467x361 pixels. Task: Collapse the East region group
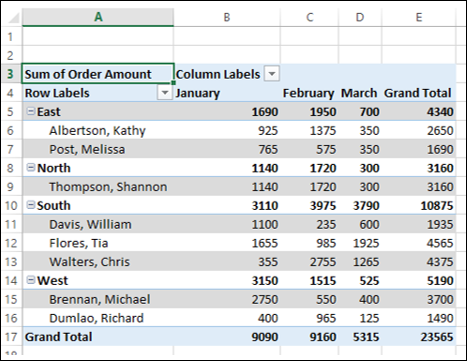[31, 111]
